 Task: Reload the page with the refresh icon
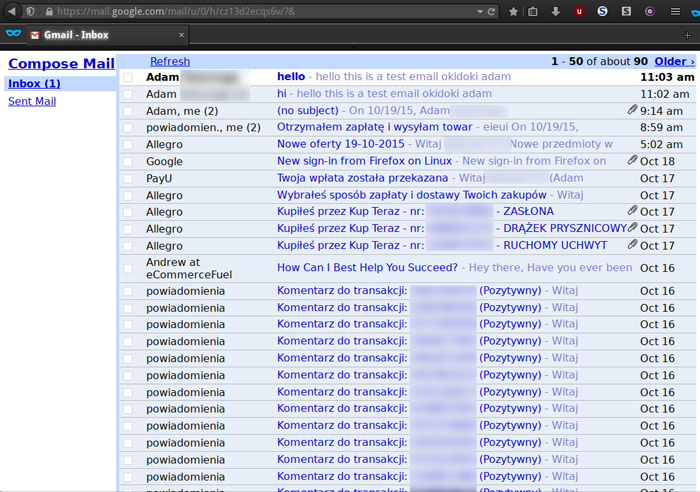pos(491,12)
